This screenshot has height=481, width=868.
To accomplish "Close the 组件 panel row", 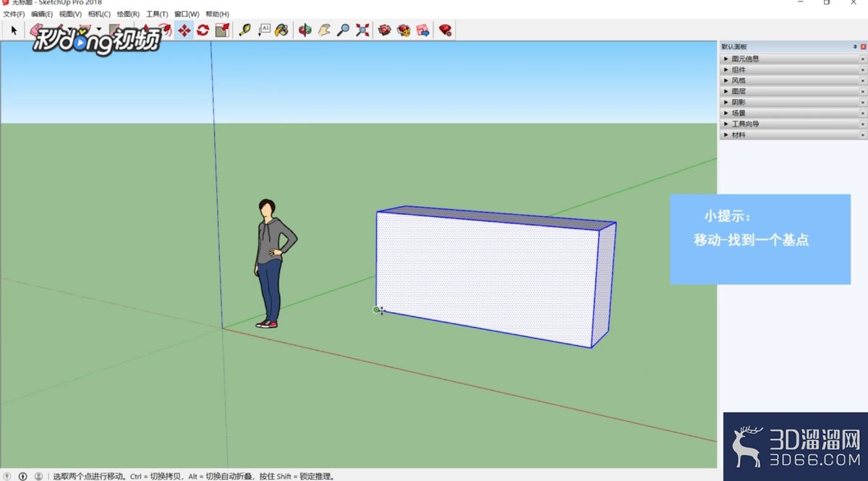I will pos(862,69).
